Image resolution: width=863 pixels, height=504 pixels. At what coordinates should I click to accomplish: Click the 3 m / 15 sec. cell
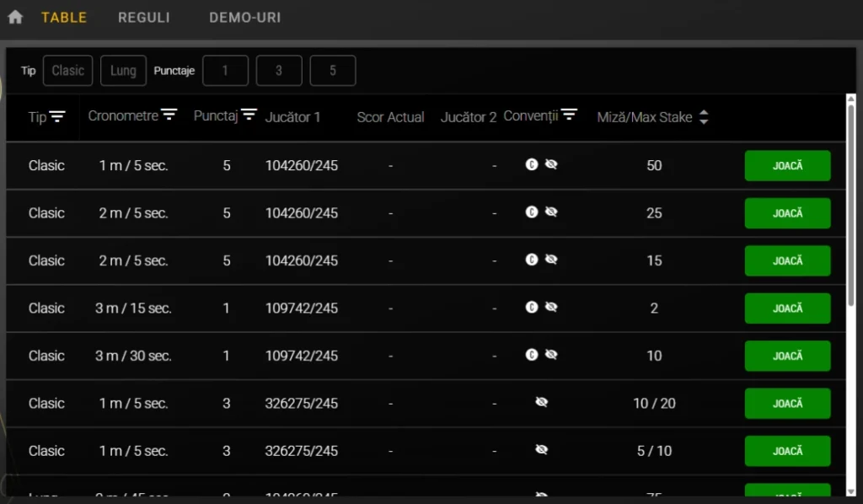click(133, 308)
